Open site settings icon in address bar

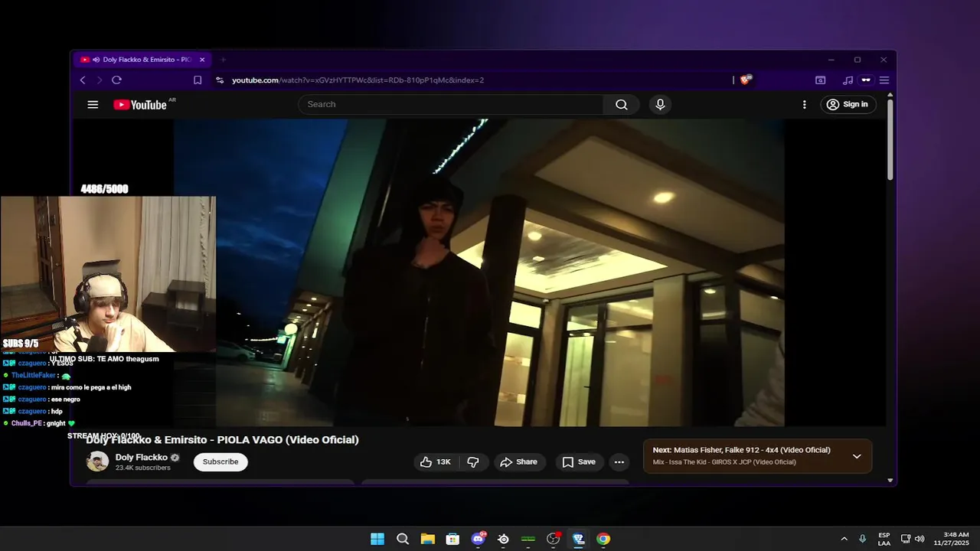click(x=220, y=80)
